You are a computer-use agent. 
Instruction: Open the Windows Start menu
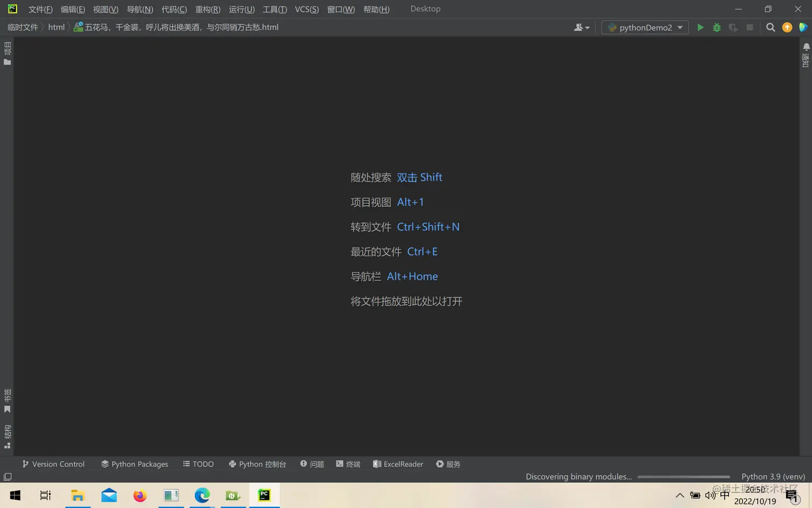(x=15, y=495)
